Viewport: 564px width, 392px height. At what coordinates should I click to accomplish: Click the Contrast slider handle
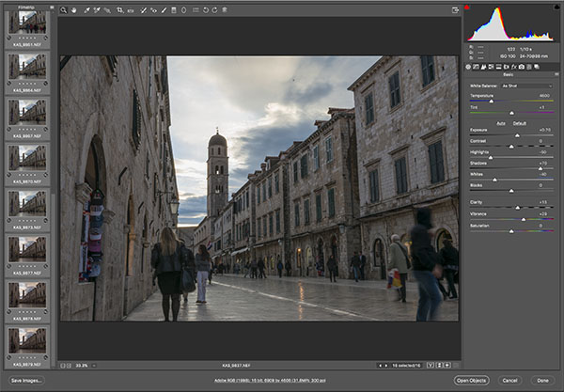click(511, 147)
